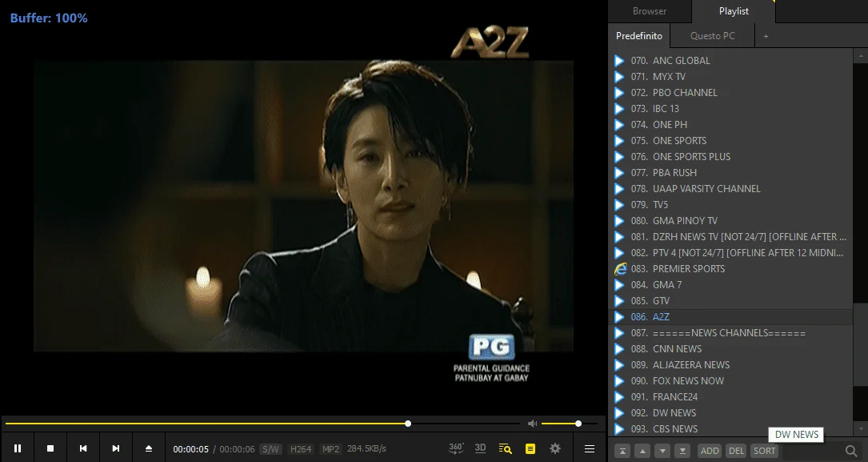Toggle the yellow playlist panel button
Image resolution: width=868 pixels, height=462 pixels.
(530, 448)
